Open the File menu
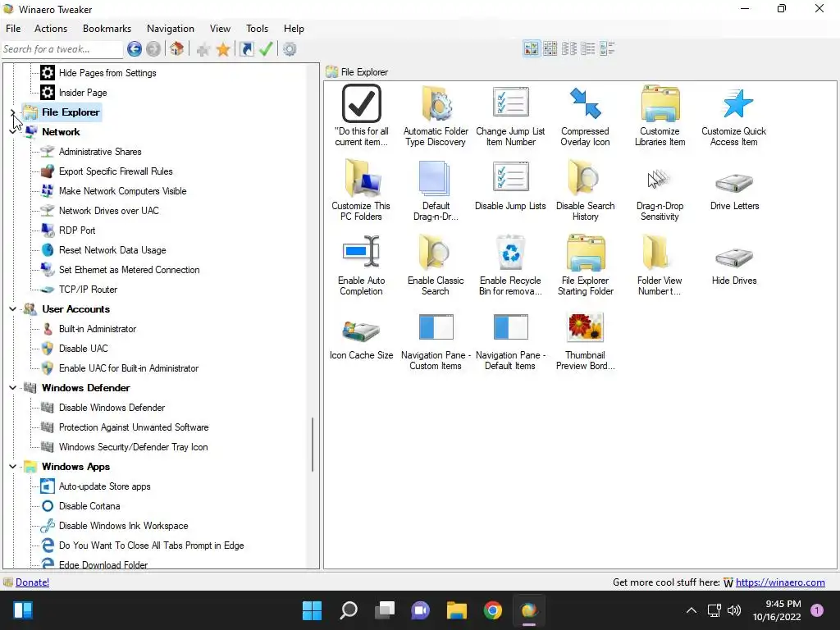Screen dimensions: 840x630 (x=13, y=29)
